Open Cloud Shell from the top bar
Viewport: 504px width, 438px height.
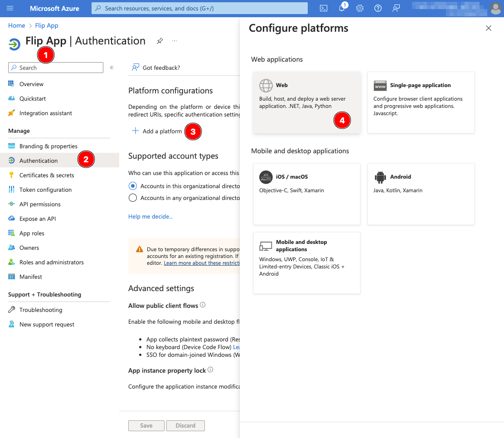(324, 8)
